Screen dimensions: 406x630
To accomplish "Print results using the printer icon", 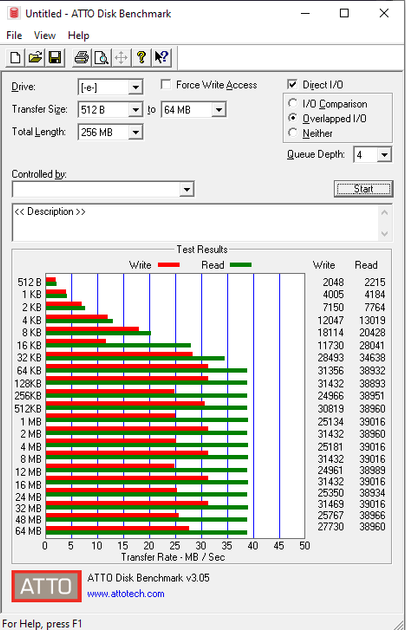I will point(82,58).
